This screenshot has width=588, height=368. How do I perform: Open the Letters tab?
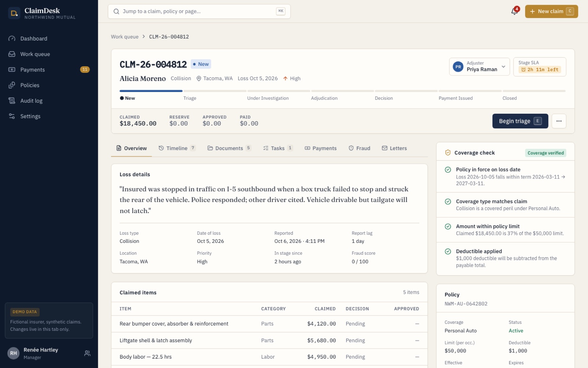pos(394,148)
